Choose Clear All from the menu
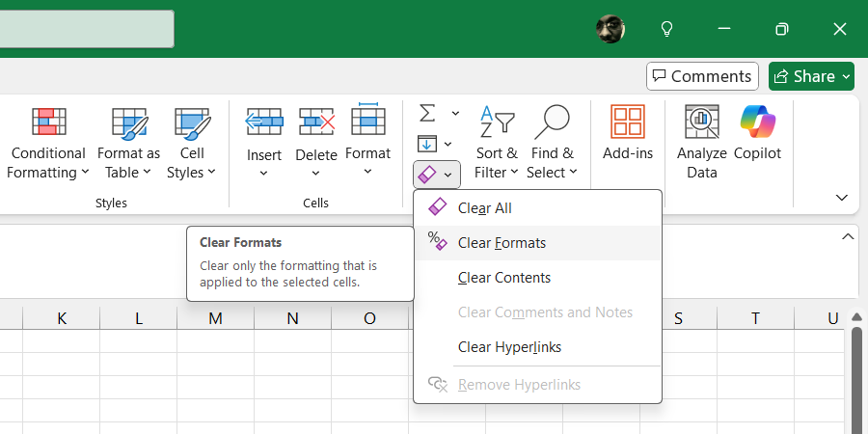Viewport: 868px width, 434px height. pos(484,208)
